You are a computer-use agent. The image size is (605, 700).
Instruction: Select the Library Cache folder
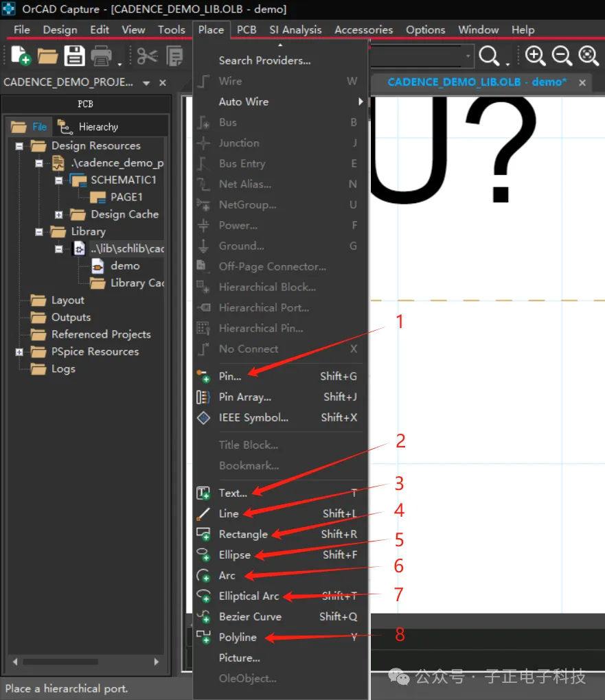(137, 283)
